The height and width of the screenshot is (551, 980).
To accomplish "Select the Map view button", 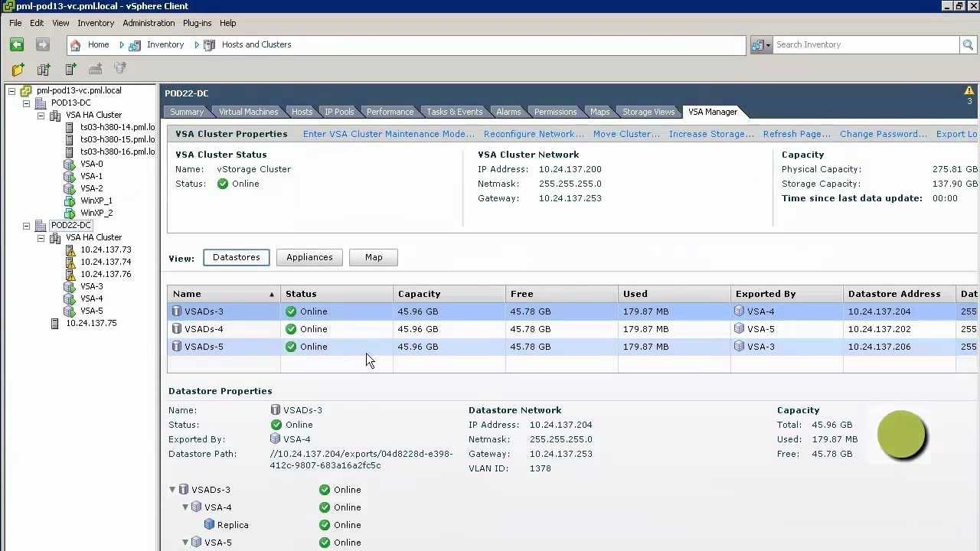I will [374, 257].
